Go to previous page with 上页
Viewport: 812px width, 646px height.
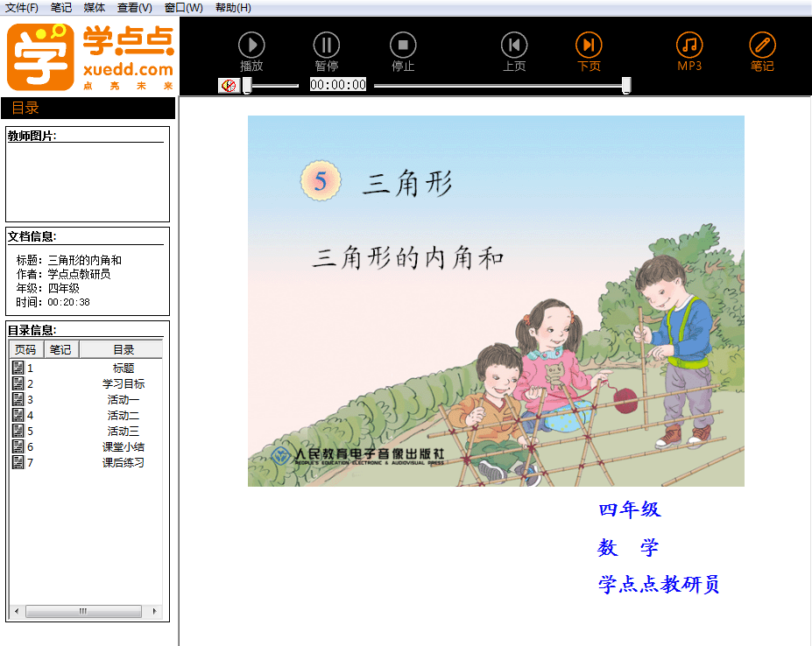click(x=514, y=52)
